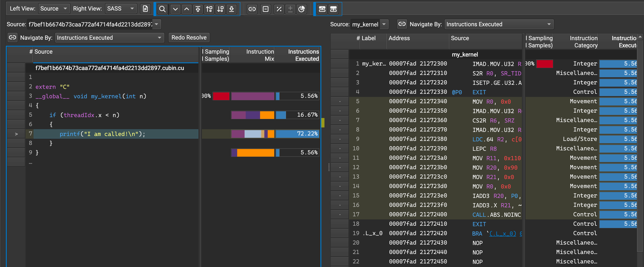The height and width of the screenshot is (267, 644).
Task: Open right Navigate By Instructions Executed dropdown
Action: click(499, 24)
